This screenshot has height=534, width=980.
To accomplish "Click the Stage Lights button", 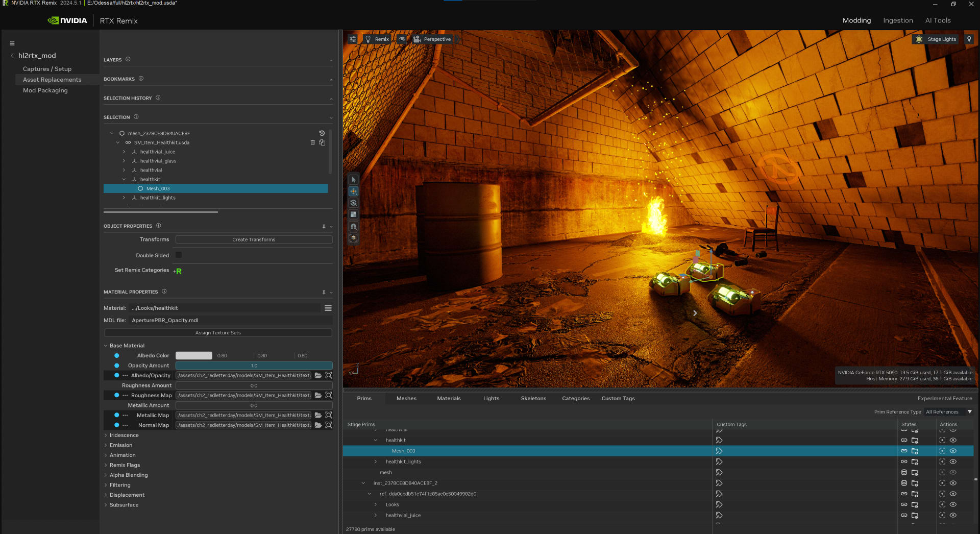I will tap(936, 39).
